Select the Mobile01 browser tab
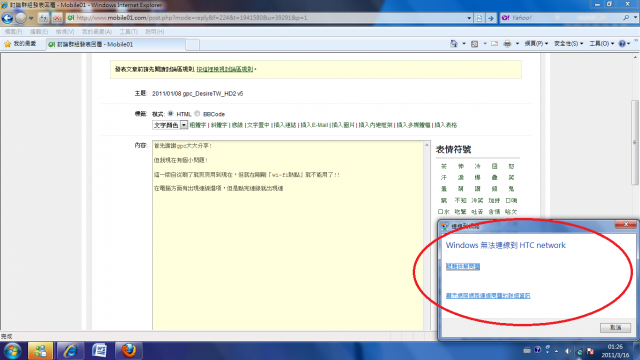 pyautogui.click(x=115, y=44)
